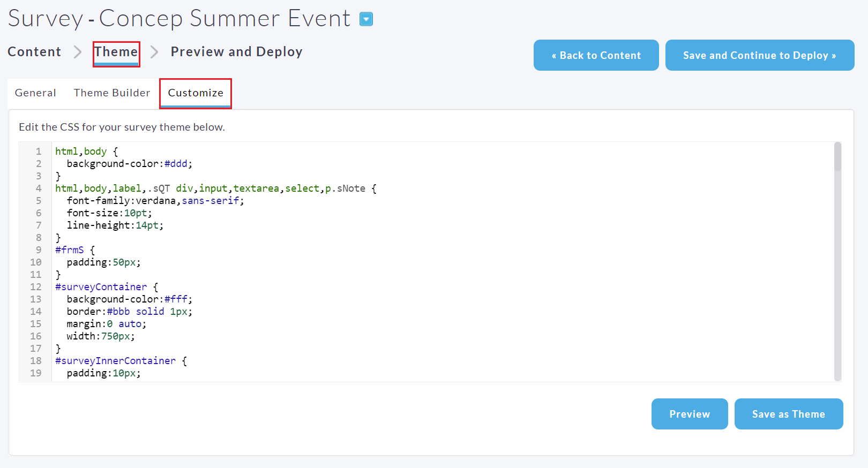The image size is (868, 468).
Task: Click the '#frmS {' selector line
Action: [x=75, y=250]
